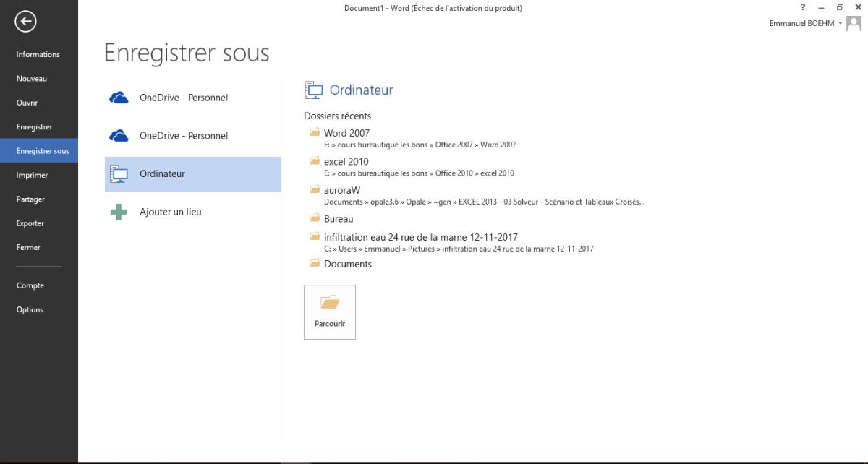Click the Ordinateur computer icon in places list
The image size is (868, 464).
(119, 174)
